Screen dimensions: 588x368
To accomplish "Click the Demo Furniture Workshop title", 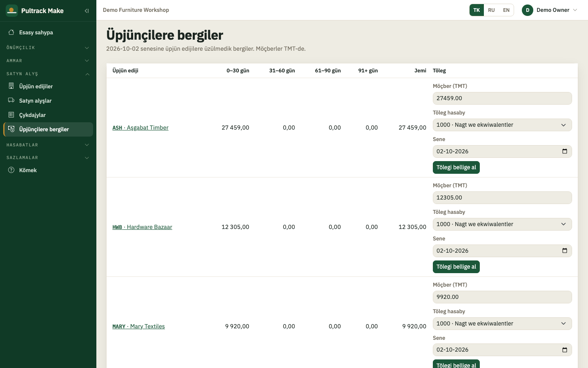I will pyautogui.click(x=136, y=10).
